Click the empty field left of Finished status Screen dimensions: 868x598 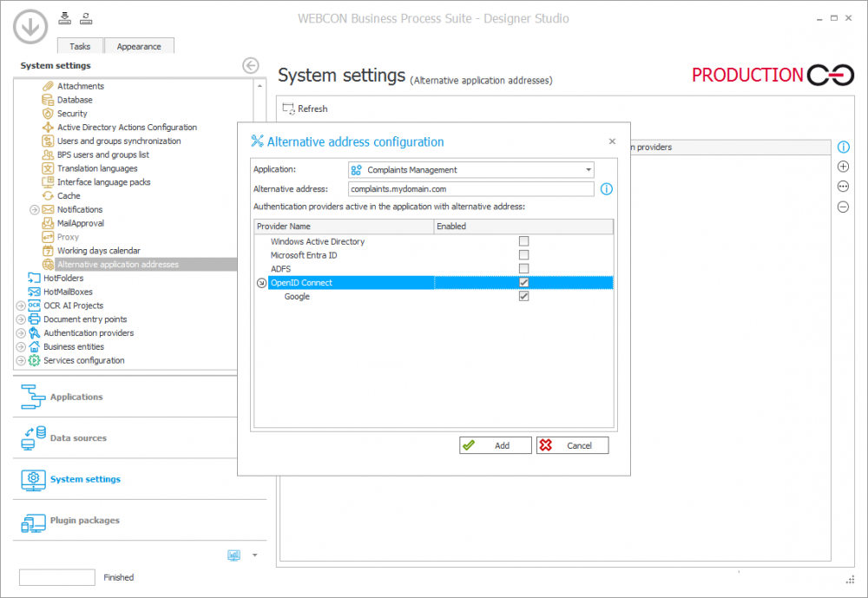point(57,577)
